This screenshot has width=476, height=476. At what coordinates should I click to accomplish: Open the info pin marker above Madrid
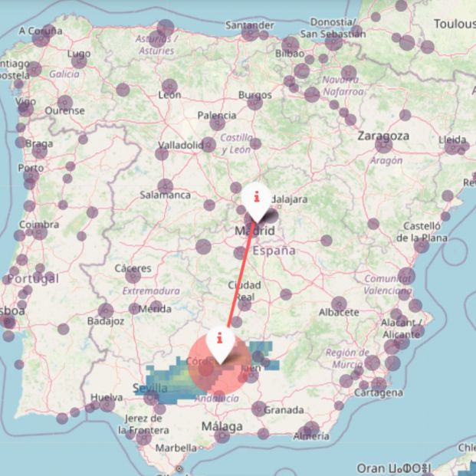[257, 201]
